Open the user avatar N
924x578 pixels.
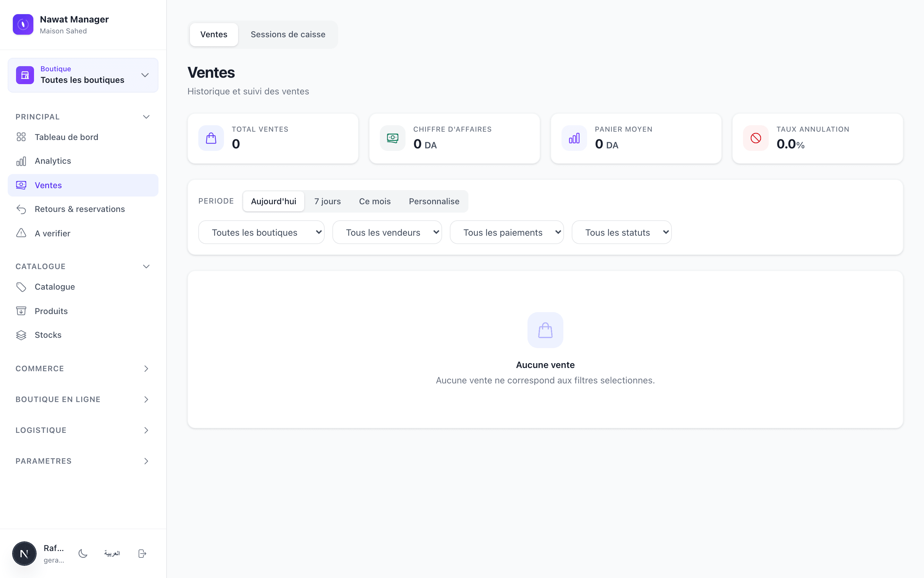point(24,553)
